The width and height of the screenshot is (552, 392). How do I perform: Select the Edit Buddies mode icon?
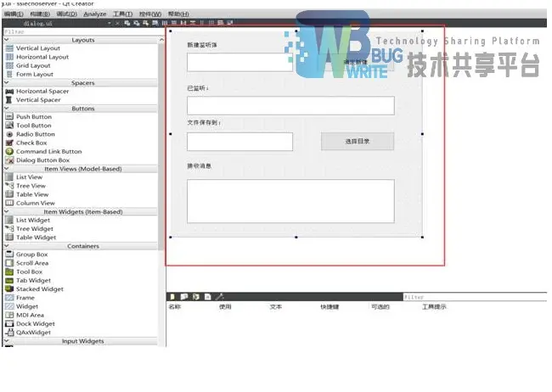(145, 23)
